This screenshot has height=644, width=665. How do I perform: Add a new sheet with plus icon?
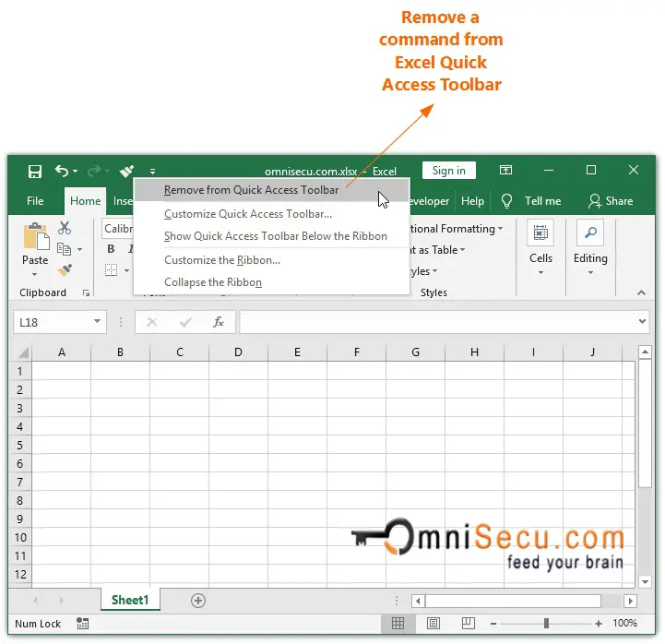coord(198,601)
